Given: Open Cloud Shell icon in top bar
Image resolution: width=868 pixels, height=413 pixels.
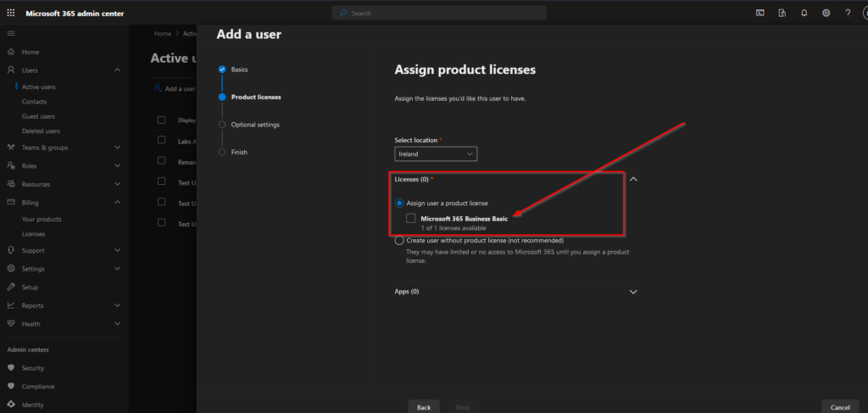Looking at the screenshot, I should pos(760,14).
